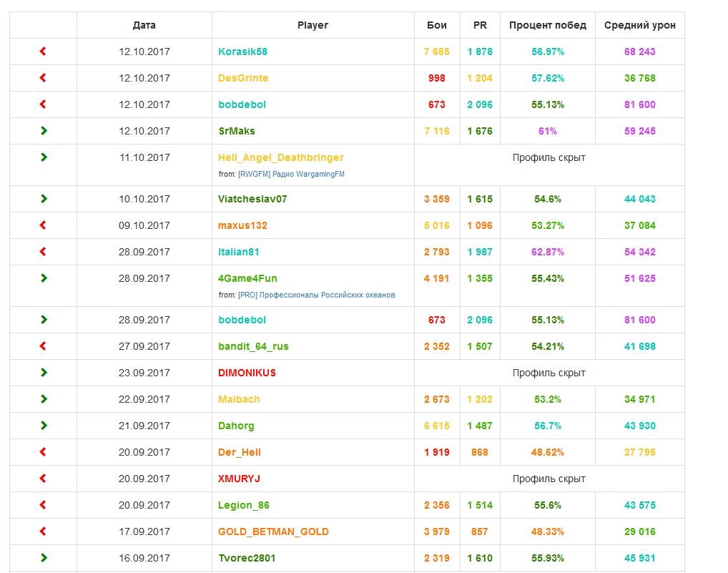Click green arrow in Hell_Angel_Deathbringer row
This screenshot has height=573, width=728.
tap(43, 157)
